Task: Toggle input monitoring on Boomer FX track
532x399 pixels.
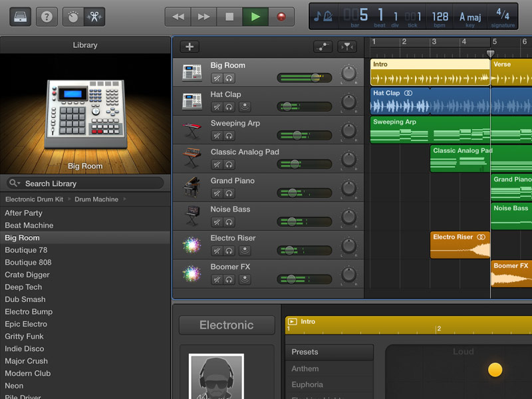Action: point(245,279)
